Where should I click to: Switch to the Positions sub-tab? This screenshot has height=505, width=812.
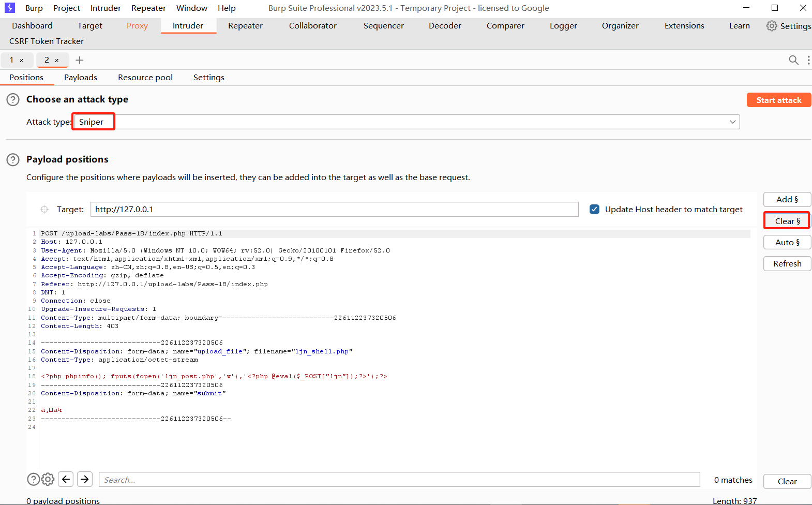26,78
